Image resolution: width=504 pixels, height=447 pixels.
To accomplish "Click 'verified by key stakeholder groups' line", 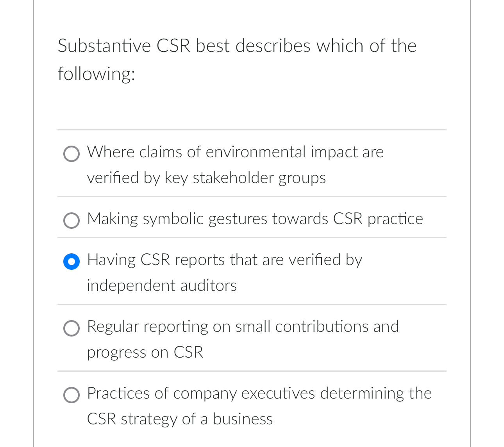I will point(206,178).
